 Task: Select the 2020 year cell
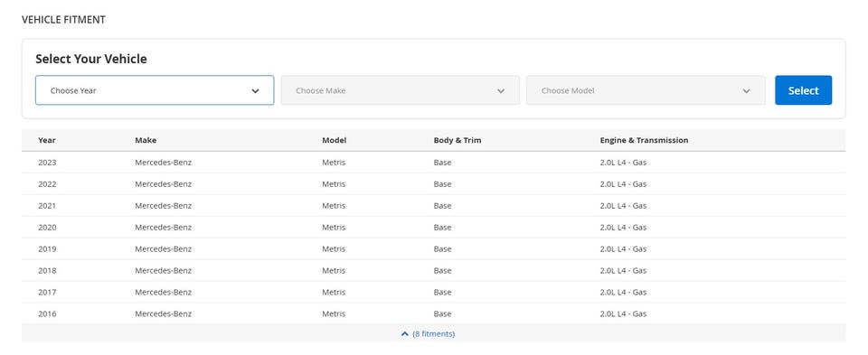tap(47, 228)
